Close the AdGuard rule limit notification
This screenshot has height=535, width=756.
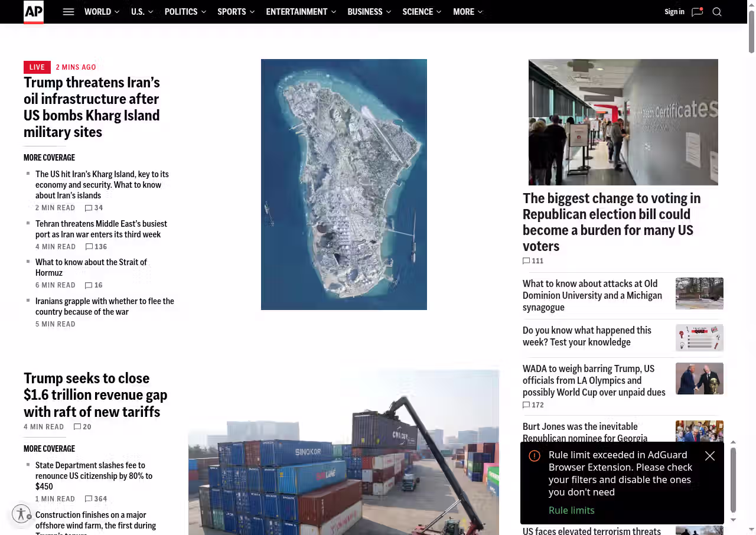click(x=710, y=456)
